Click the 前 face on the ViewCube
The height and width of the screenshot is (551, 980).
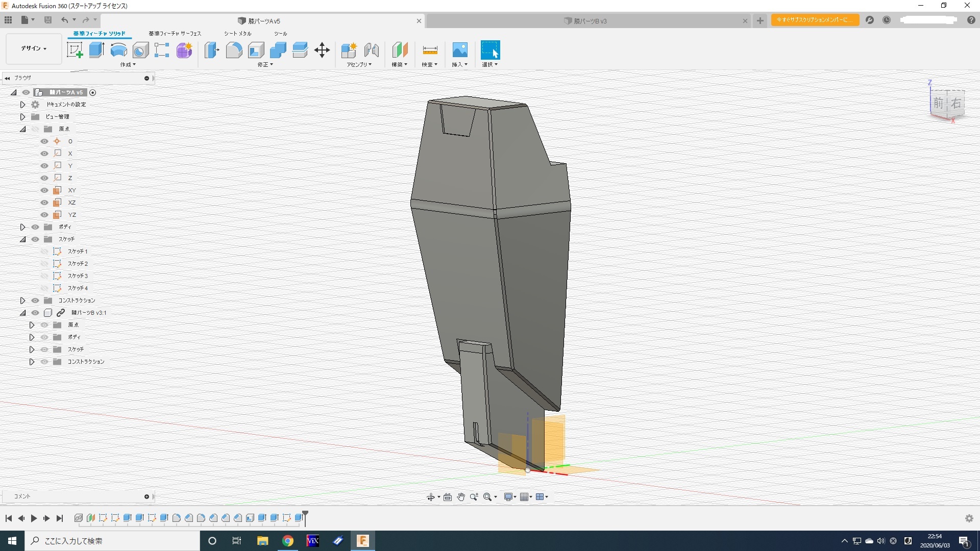(938, 104)
